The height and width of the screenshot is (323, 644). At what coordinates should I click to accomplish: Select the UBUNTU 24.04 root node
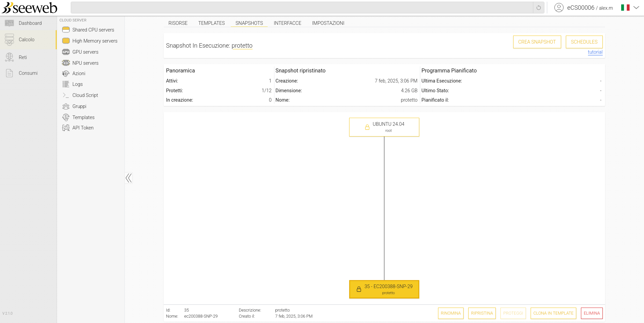coord(384,127)
